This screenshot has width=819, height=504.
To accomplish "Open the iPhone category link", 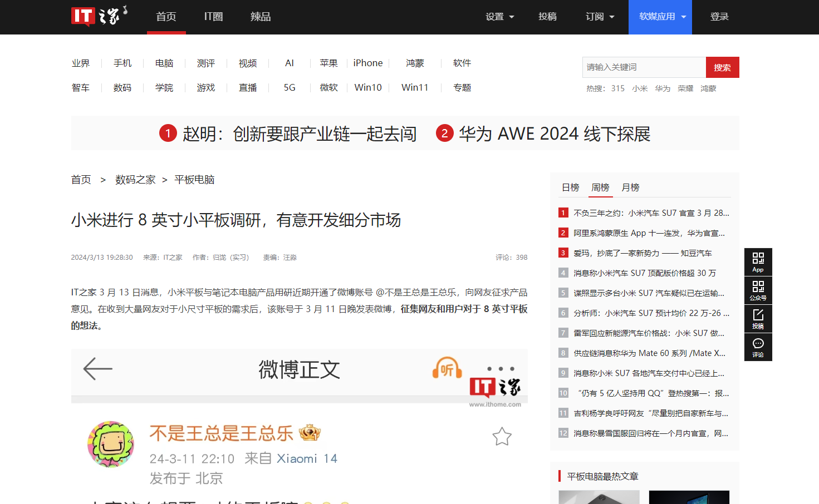I will 368,63.
